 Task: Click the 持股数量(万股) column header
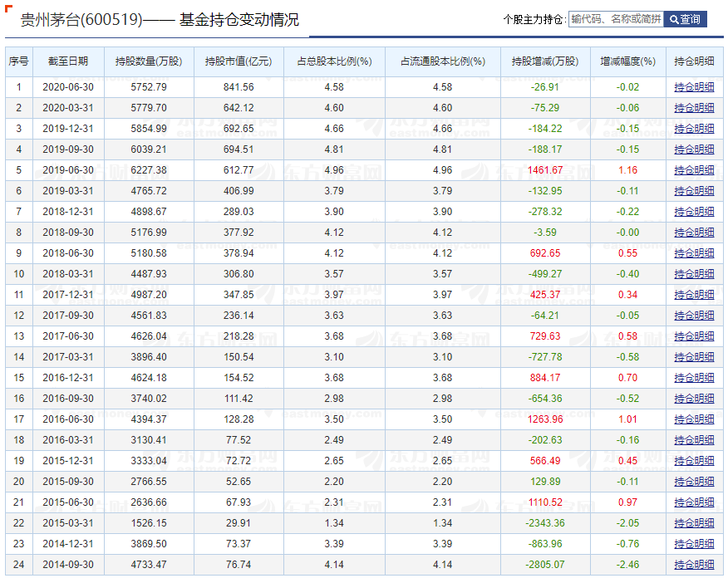(149, 61)
